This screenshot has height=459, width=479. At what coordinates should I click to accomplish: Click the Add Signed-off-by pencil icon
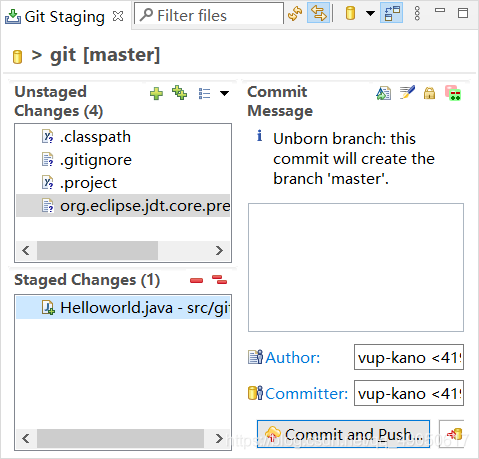pyautogui.click(x=407, y=92)
